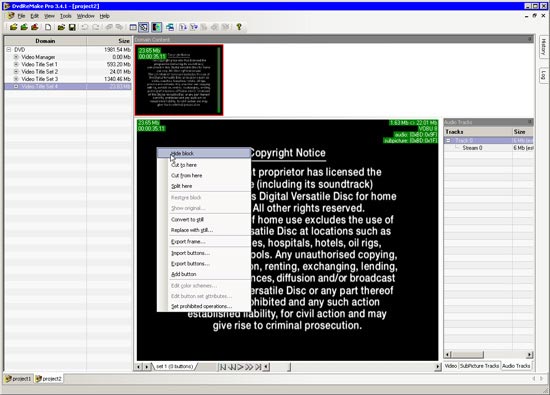This screenshot has width=550, height=395.
Task: Save the project with floppy disk icon
Action: pyautogui.click(x=72, y=27)
